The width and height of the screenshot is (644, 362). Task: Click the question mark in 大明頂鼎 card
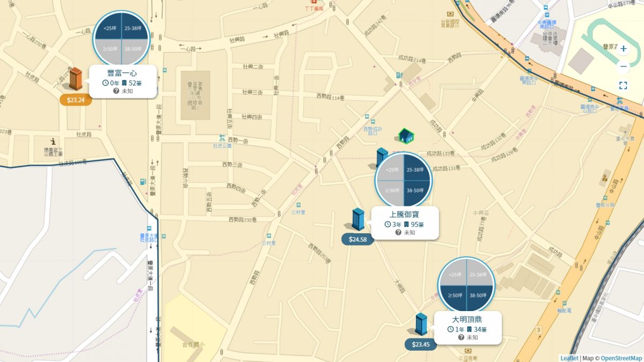(461, 337)
